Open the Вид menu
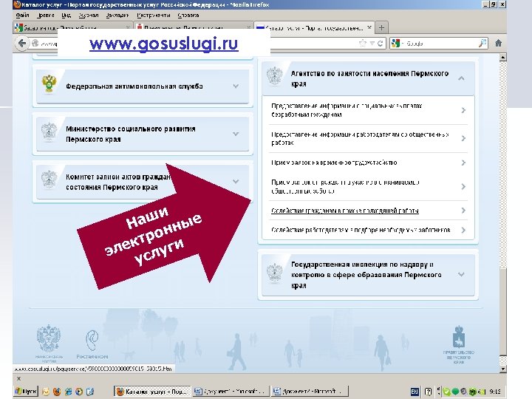 click(66, 16)
